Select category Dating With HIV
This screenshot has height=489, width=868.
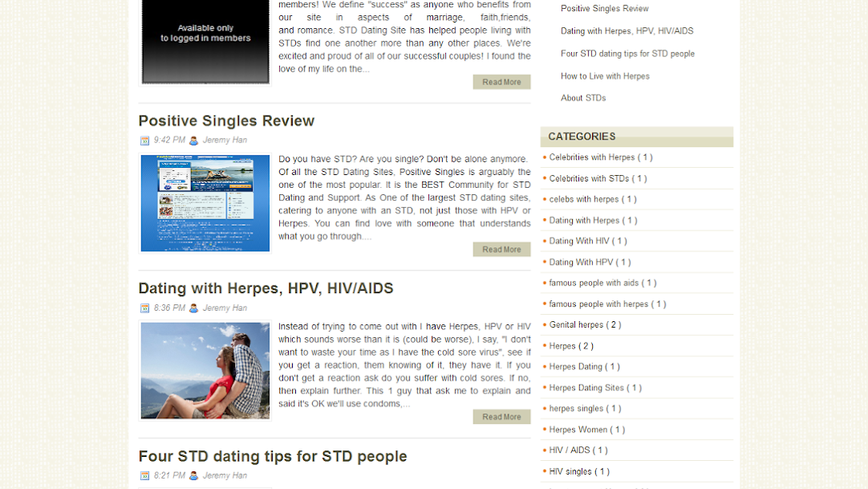pos(579,241)
